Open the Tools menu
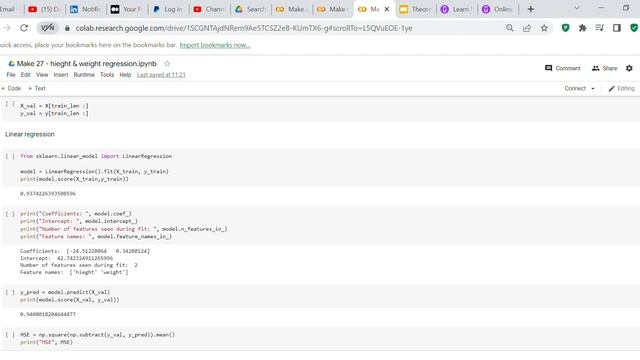 (x=107, y=75)
